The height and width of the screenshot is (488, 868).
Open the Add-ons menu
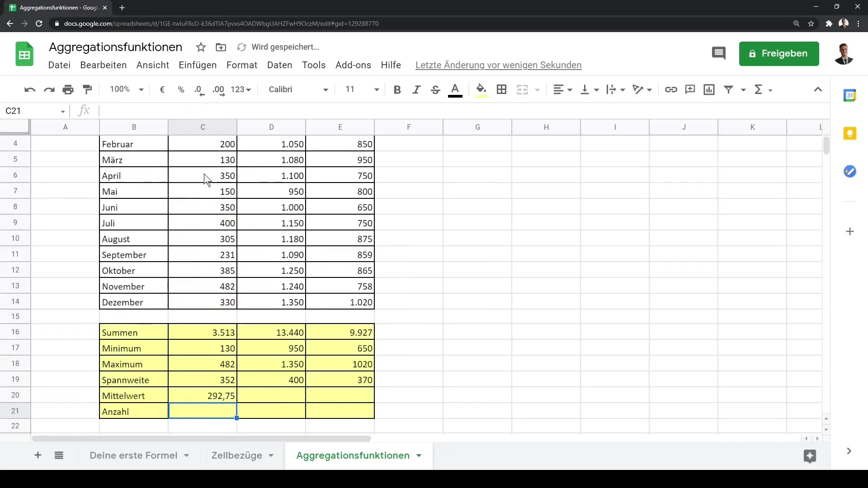coord(353,65)
